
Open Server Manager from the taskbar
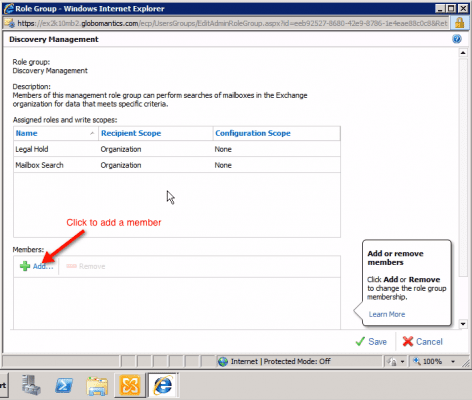click(31, 385)
